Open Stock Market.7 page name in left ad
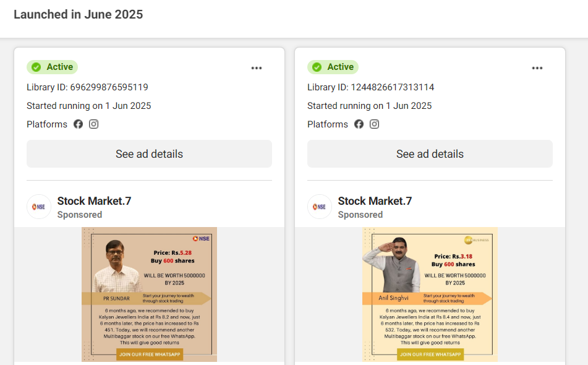The image size is (588, 365). pos(94,201)
